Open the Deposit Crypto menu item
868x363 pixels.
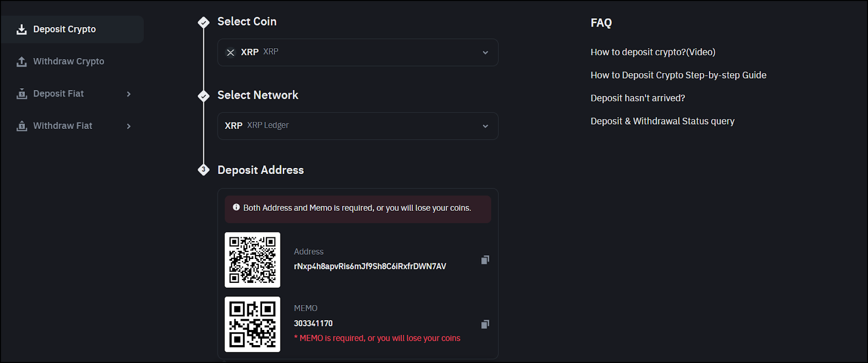(x=72, y=29)
